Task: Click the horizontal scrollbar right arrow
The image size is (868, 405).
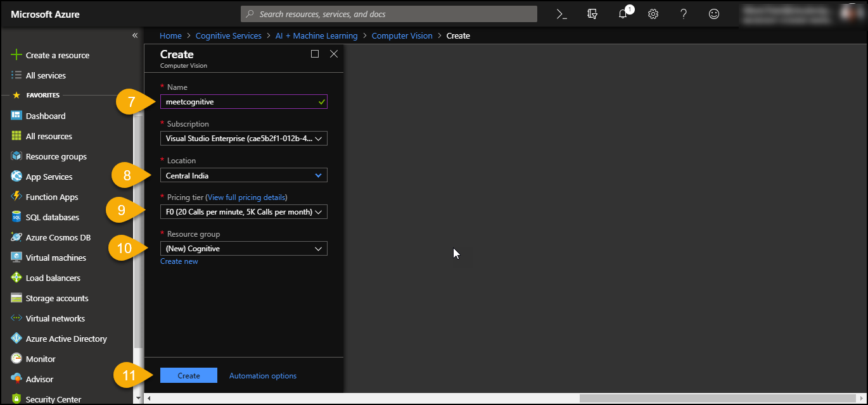Action: click(x=860, y=398)
